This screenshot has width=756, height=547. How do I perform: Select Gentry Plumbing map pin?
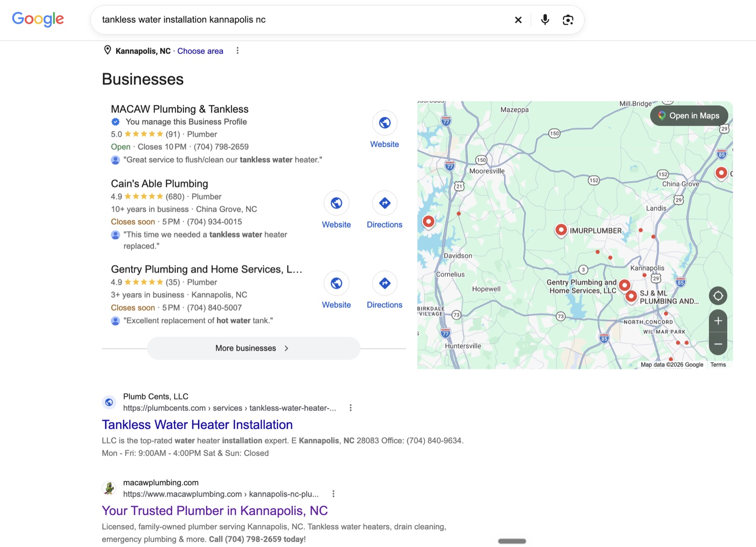625,285
